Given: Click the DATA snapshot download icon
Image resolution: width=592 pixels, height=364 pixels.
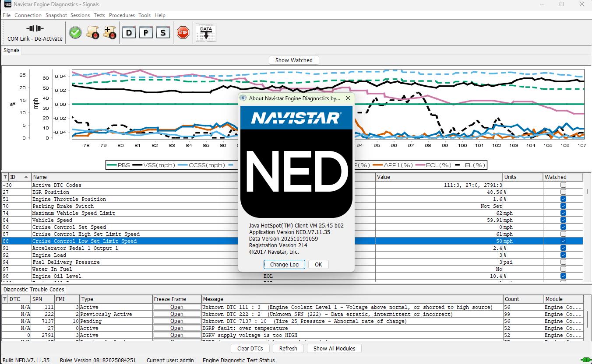Looking at the screenshot, I should 205,32.
